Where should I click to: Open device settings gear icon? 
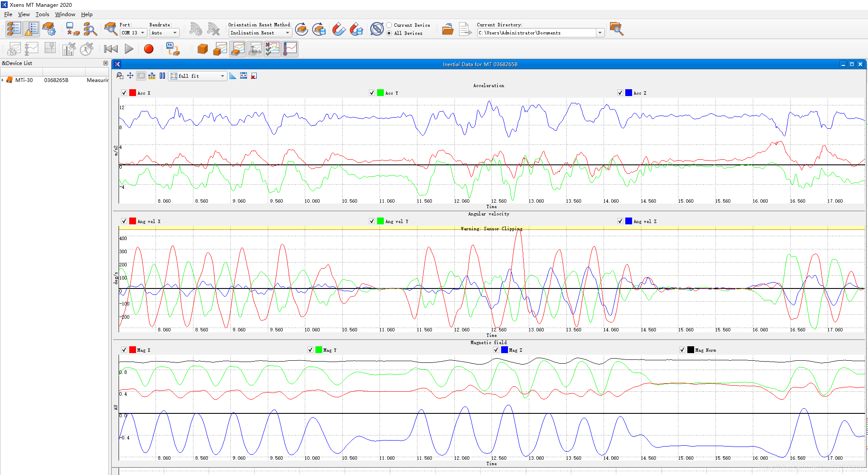tap(49, 29)
